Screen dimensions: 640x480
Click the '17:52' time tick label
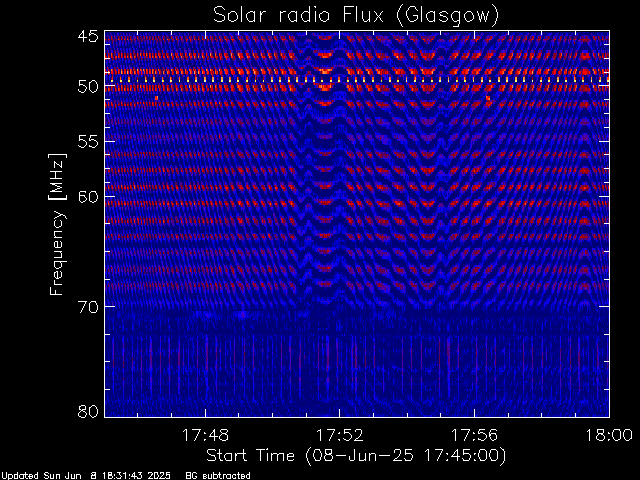tap(340, 435)
